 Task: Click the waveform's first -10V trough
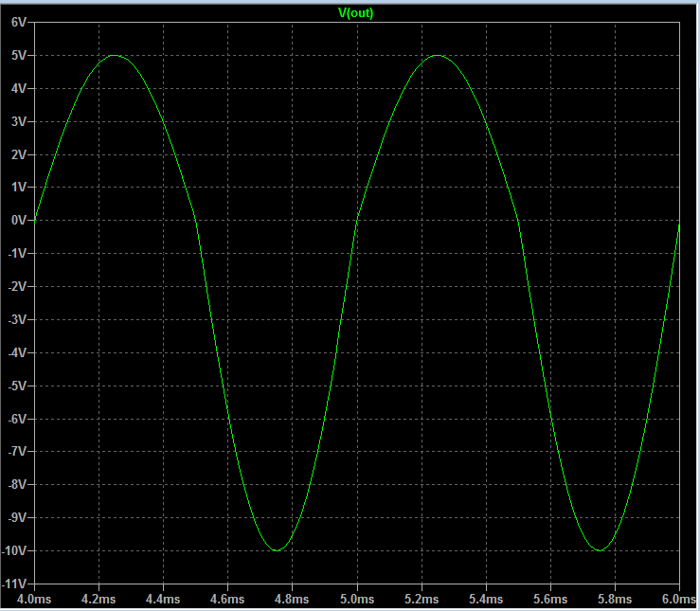point(277,550)
